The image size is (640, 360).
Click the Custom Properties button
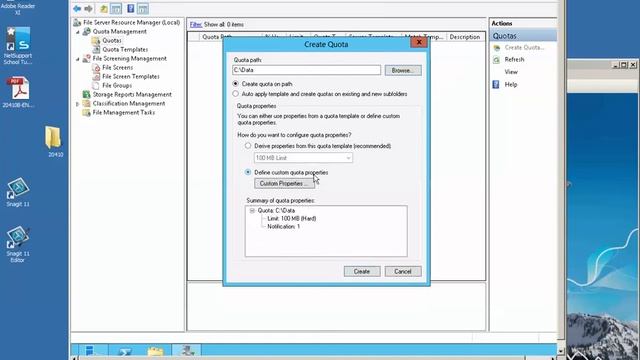pyautogui.click(x=284, y=184)
